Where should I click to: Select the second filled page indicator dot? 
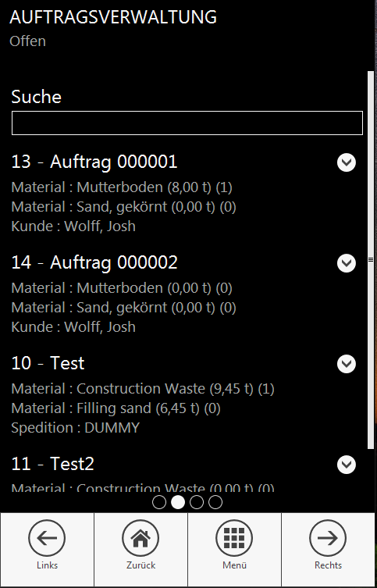click(178, 502)
